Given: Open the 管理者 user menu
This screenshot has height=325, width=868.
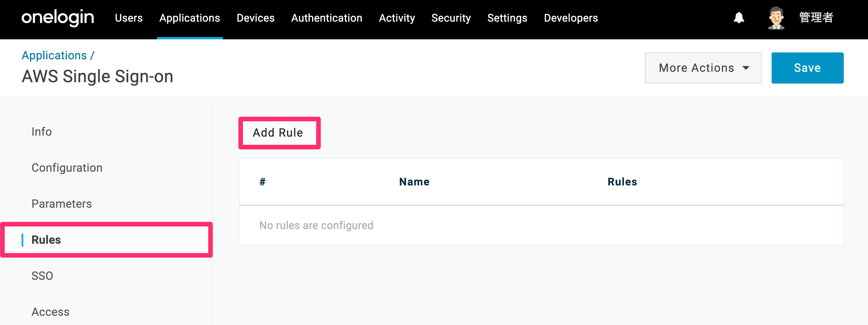Looking at the screenshot, I should point(816,17).
